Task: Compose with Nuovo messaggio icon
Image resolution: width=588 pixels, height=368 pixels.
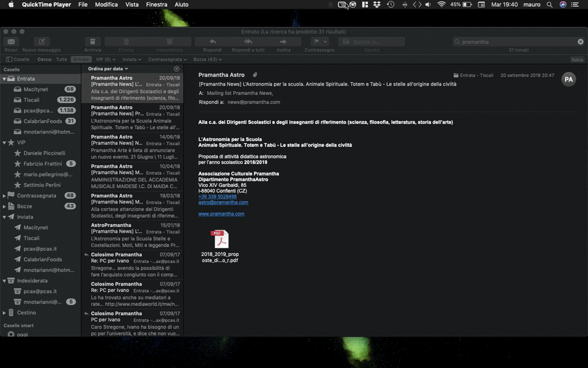Action: 41,41
